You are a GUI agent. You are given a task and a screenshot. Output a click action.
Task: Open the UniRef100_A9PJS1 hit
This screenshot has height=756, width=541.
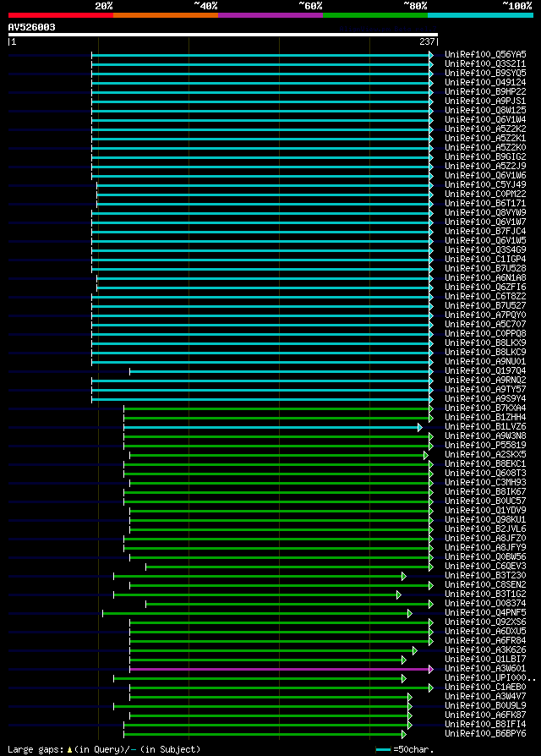[x=485, y=101]
